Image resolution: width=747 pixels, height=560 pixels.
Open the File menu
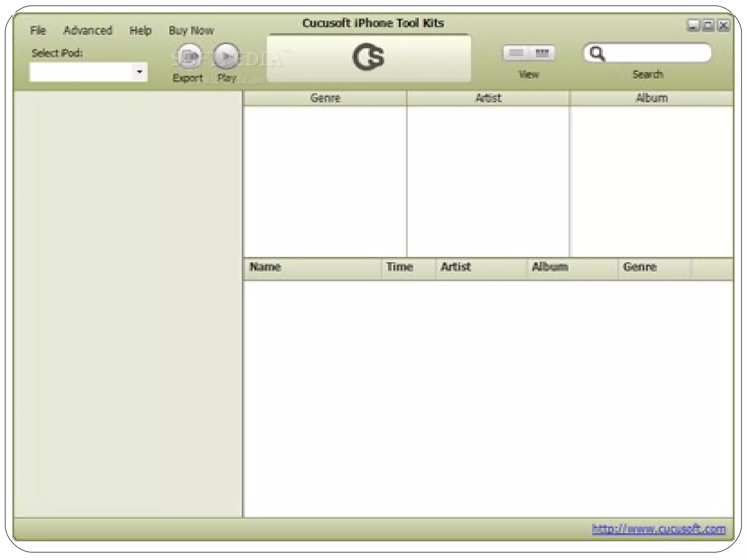point(38,30)
